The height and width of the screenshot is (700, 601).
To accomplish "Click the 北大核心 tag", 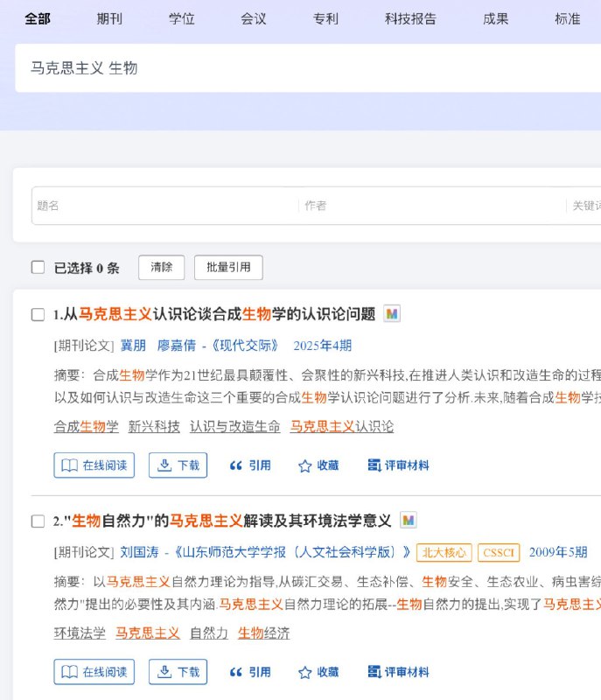I will point(444,553).
